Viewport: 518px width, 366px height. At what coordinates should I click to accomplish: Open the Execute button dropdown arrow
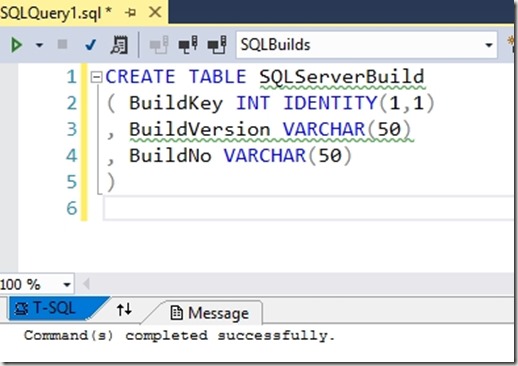[39, 45]
